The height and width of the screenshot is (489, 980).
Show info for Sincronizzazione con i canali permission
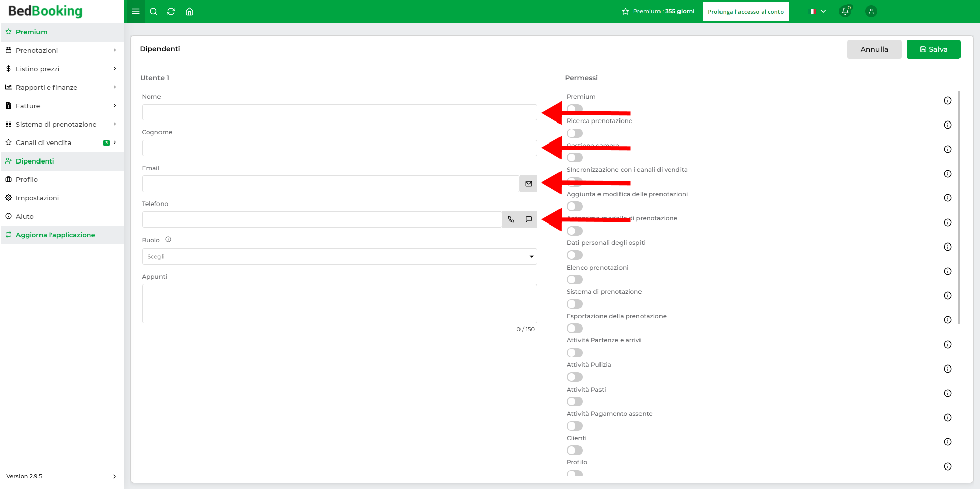(x=948, y=174)
